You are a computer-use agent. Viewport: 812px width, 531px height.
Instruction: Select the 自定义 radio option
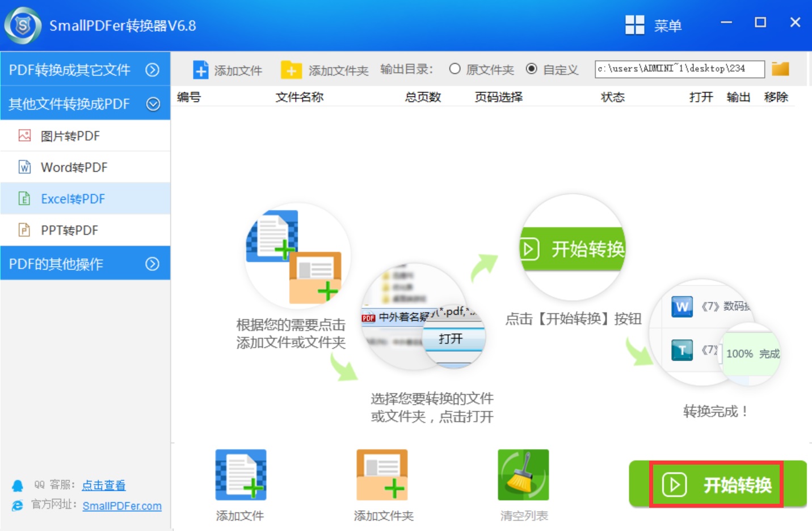[x=552, y=69]
